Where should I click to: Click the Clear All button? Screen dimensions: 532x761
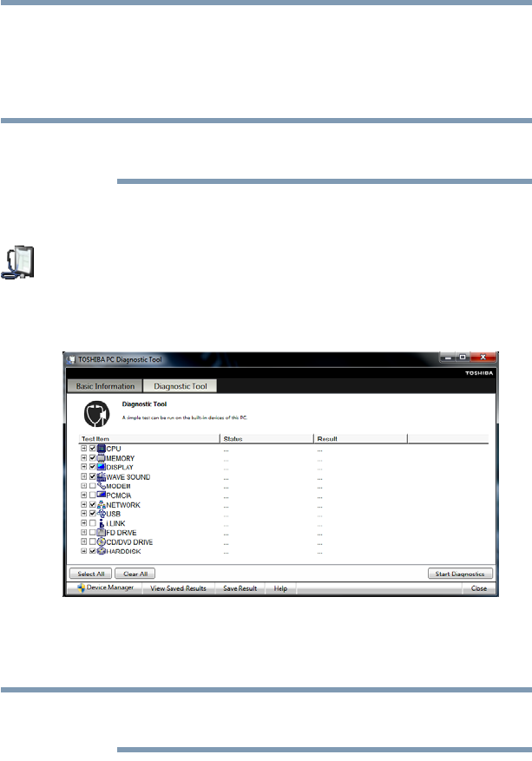tap(135, 574)
